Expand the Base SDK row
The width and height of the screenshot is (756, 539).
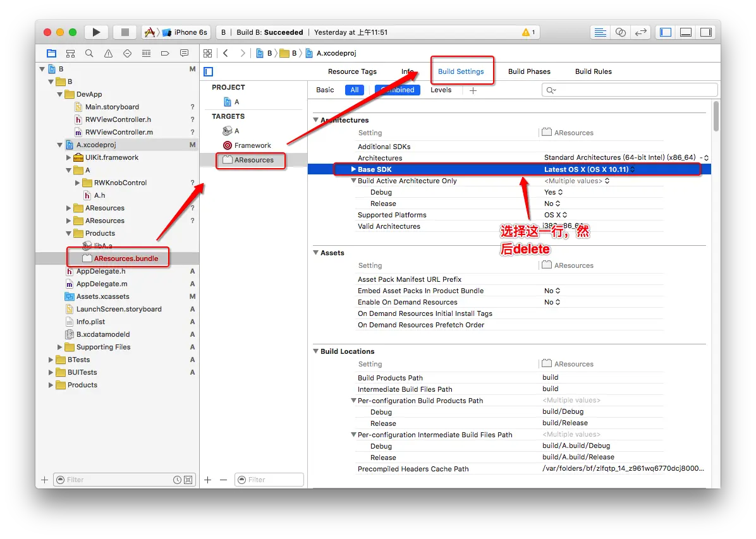pyautogui.click(x=353, y=169)
